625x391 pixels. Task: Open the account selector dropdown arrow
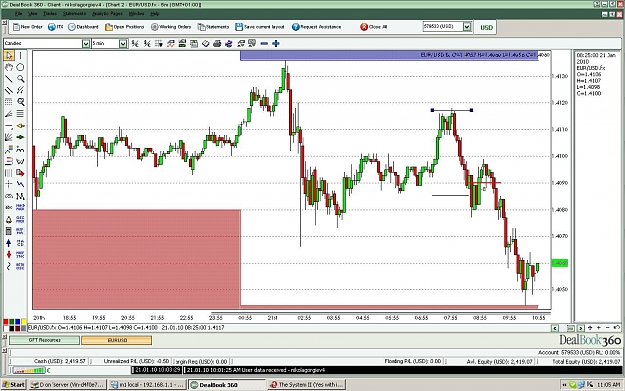(467, 27)
